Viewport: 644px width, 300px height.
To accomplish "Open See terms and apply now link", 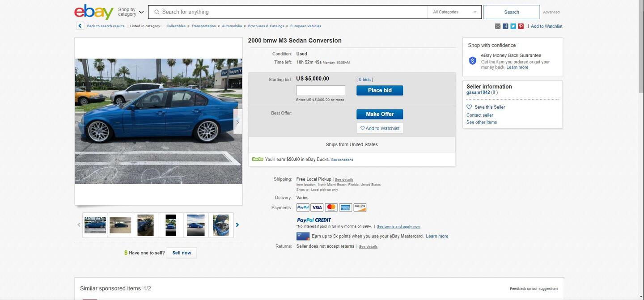I will (x=398, y=227).
